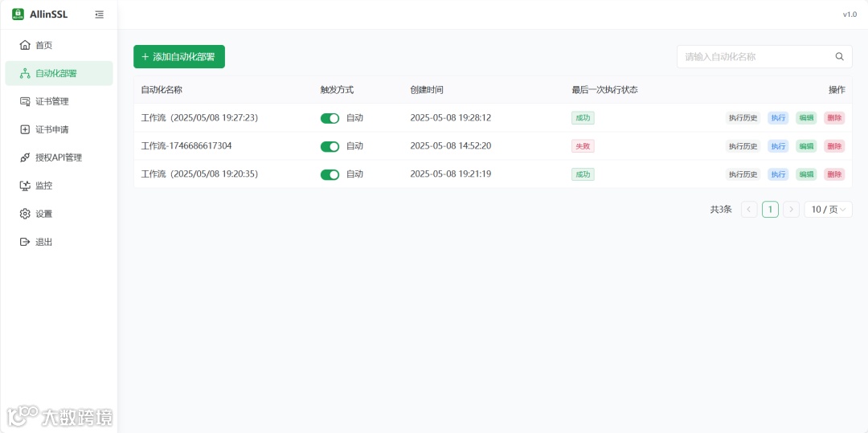Click the v1.0 version label
Viewport: 868px width, 433px height.
850,14
